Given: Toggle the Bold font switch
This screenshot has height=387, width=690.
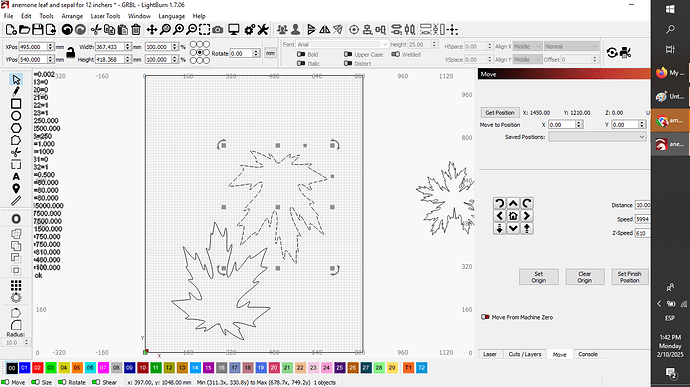Looking at the screenshot, I should pos(301,54).
